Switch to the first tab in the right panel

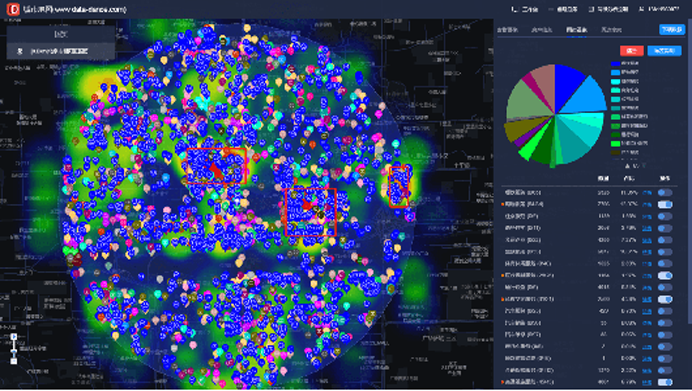(x=507, y=30)
